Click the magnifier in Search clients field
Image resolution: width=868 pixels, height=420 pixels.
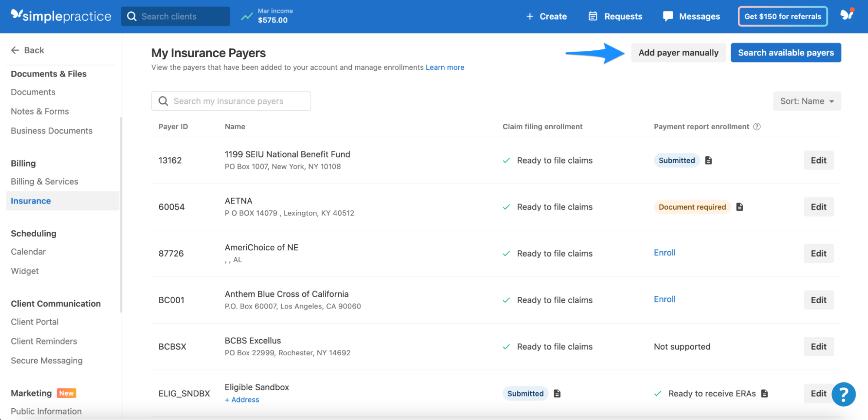(x=132, y=16)
